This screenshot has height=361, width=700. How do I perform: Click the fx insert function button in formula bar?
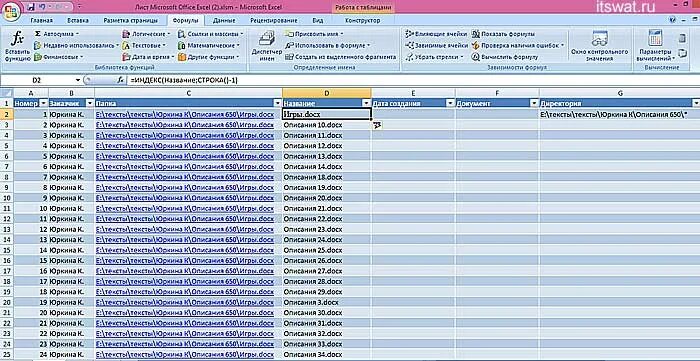tap(120, 80)
